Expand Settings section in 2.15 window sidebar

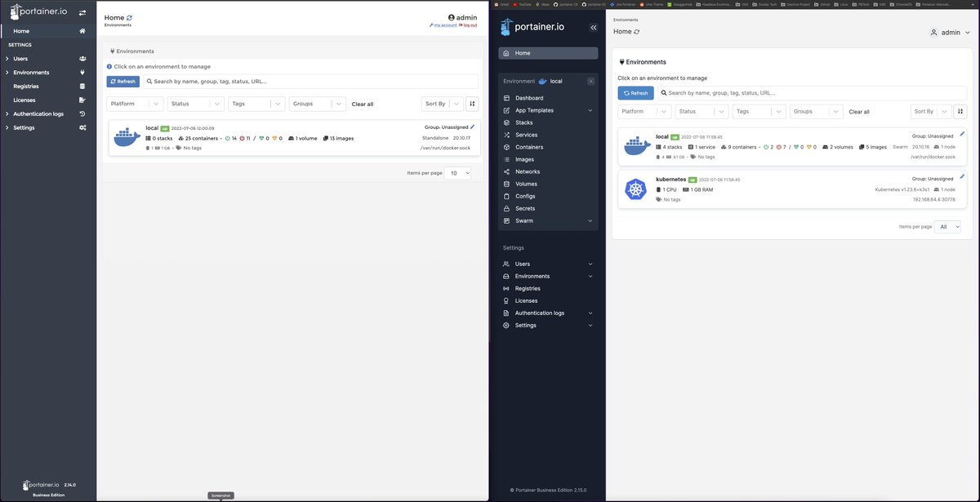pyautogui.click(x=590, y=325)
